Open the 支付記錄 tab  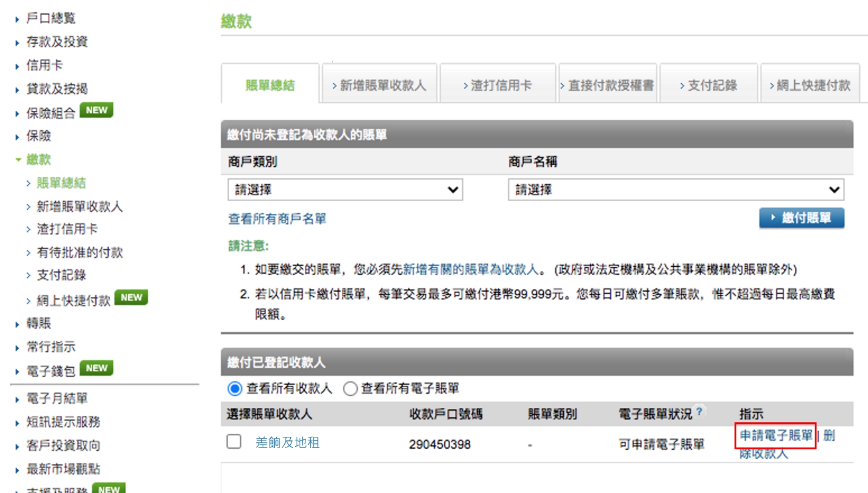(708, 85)
